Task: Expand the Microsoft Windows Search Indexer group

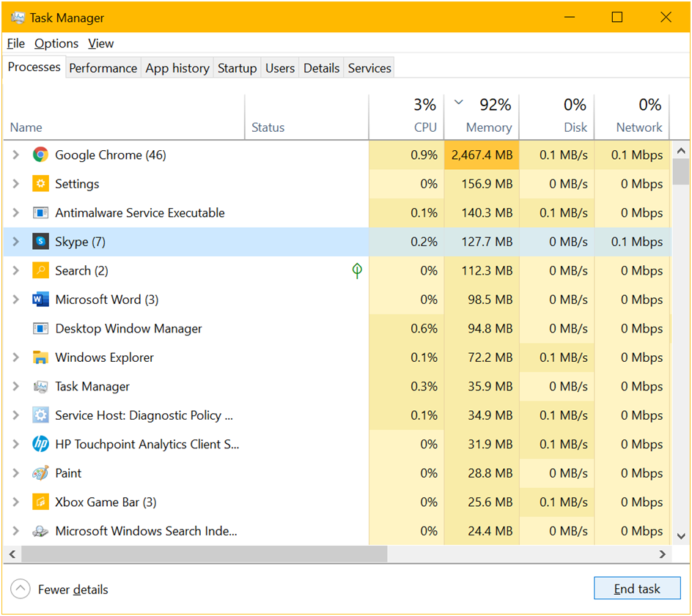Action: (16, 531)
